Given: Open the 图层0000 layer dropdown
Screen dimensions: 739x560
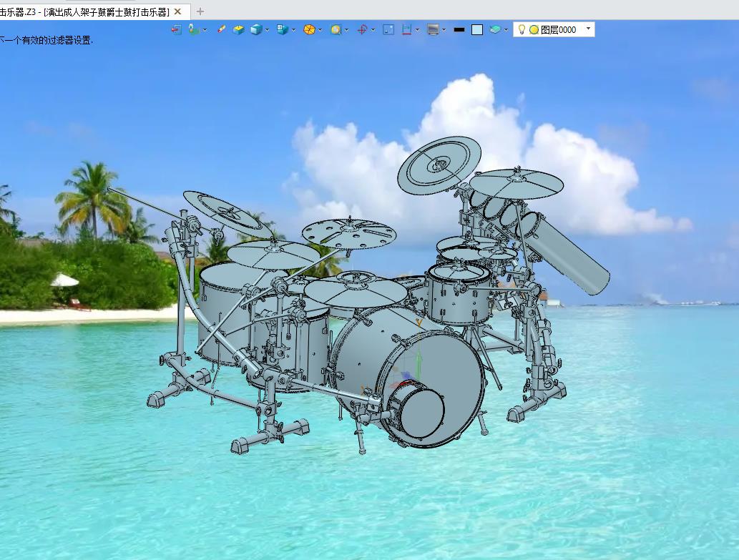Looking at the screenshot, I should point(588,29).
